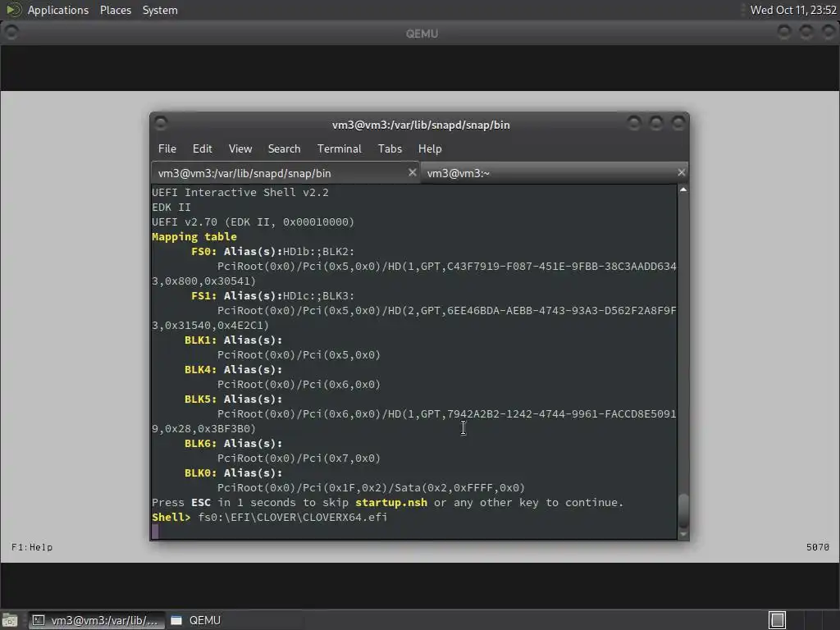The height and width of the screenshot is (630, 840).
Task: Click the F1:Help text in QEMU window
Action: tap(32, 547)
